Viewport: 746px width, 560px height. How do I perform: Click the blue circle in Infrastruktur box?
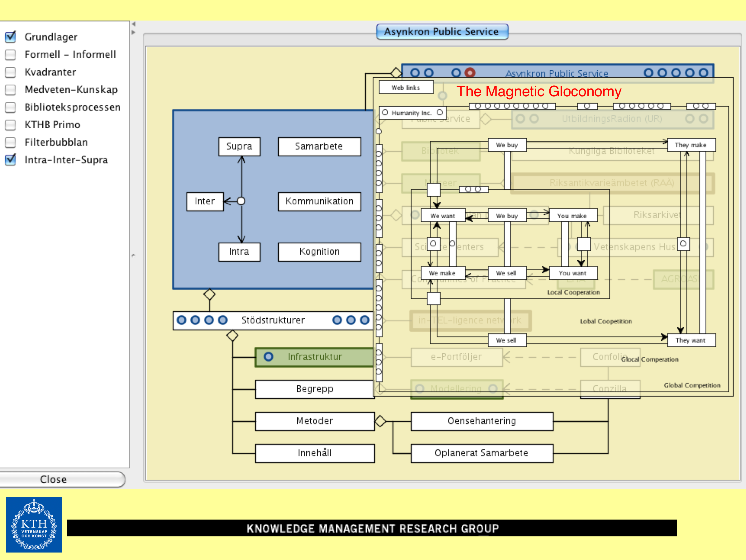coord(268,356)
